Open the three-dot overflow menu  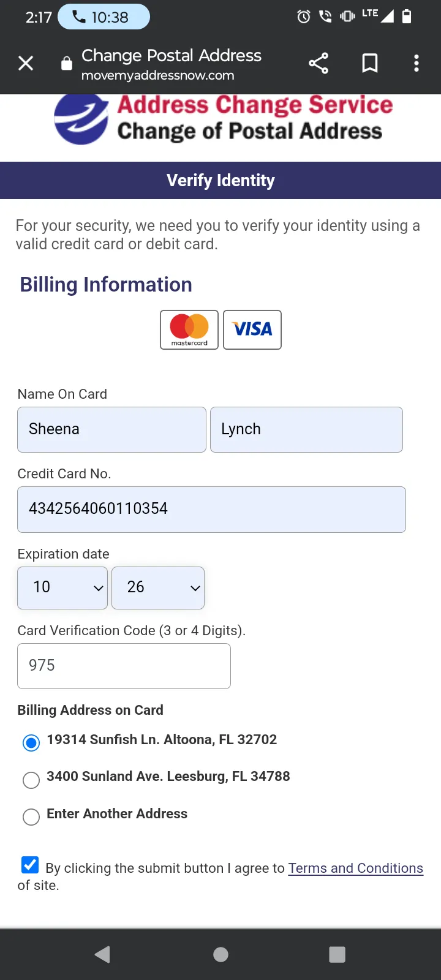pos(417,63)
